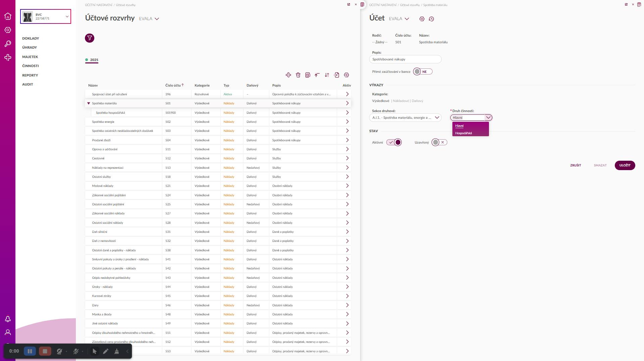This screenshot has height=361, width=644.
Task: Toggle direct bank posting switch
Action: (x=423, y=72)
